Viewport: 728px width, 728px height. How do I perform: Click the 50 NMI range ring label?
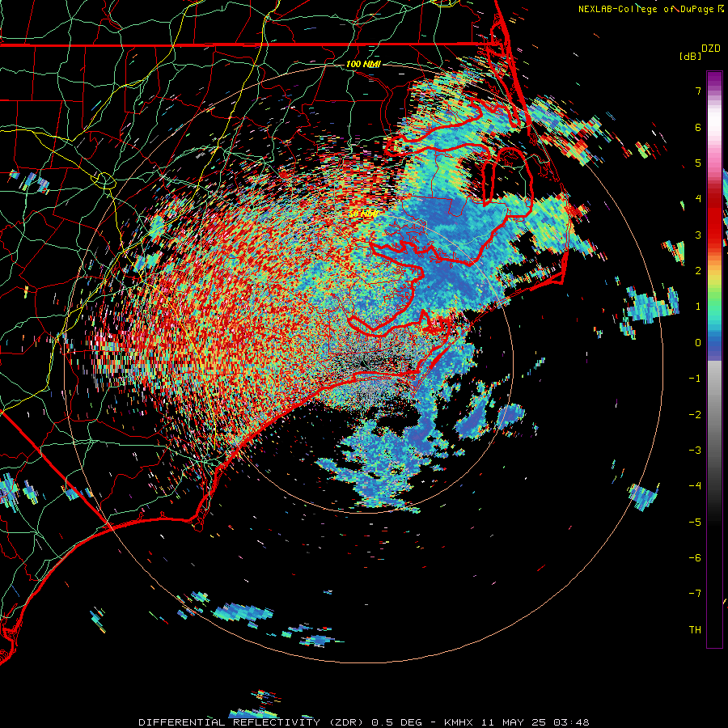363,213
